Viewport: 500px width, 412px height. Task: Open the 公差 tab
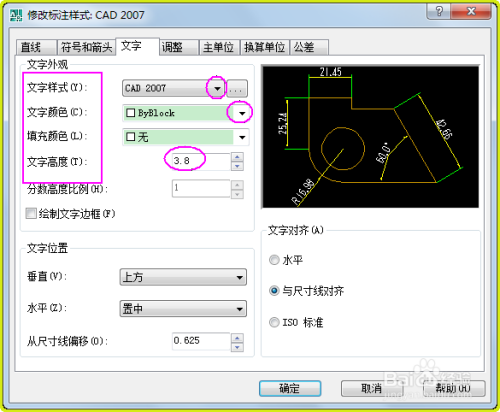pos(309,47)
